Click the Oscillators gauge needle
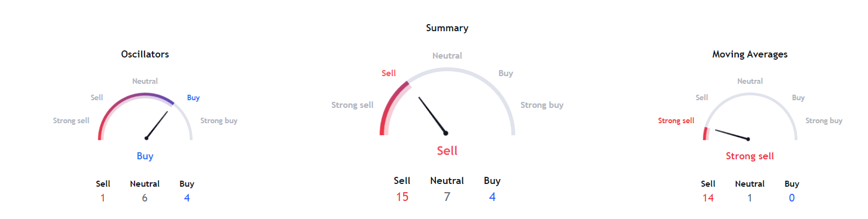The height and width of the screenshot is (219, 868). (x=157, y=125)
